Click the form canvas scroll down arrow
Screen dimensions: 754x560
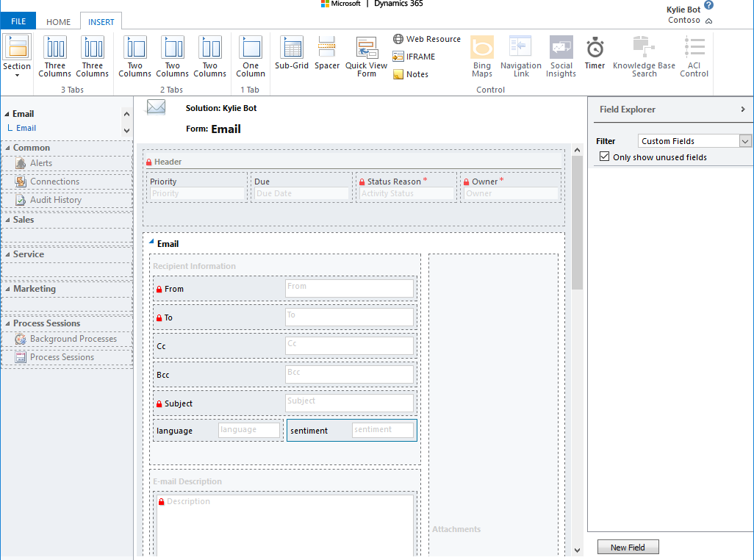[x=577, y=550]
